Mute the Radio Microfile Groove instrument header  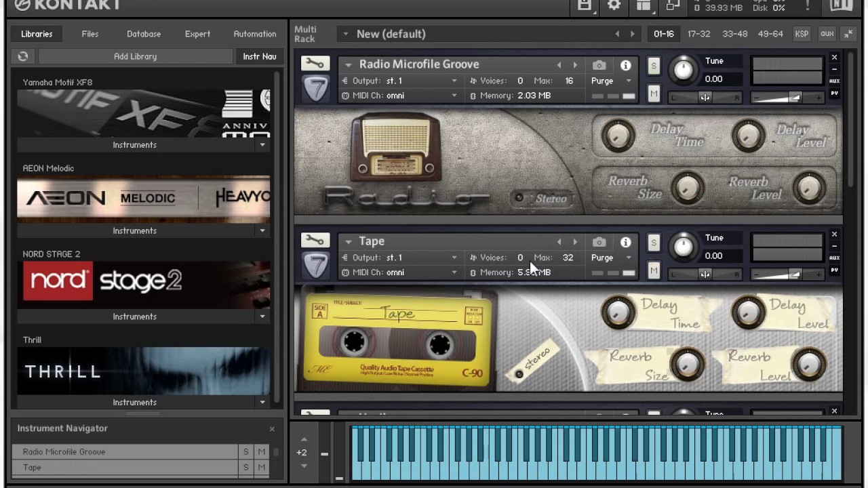tap(654, 94)
